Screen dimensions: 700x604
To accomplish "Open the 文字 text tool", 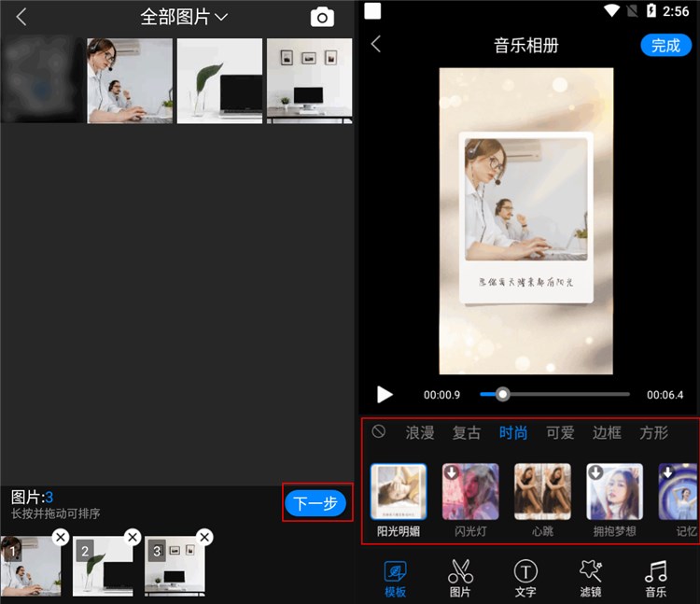I will [525, 579].
